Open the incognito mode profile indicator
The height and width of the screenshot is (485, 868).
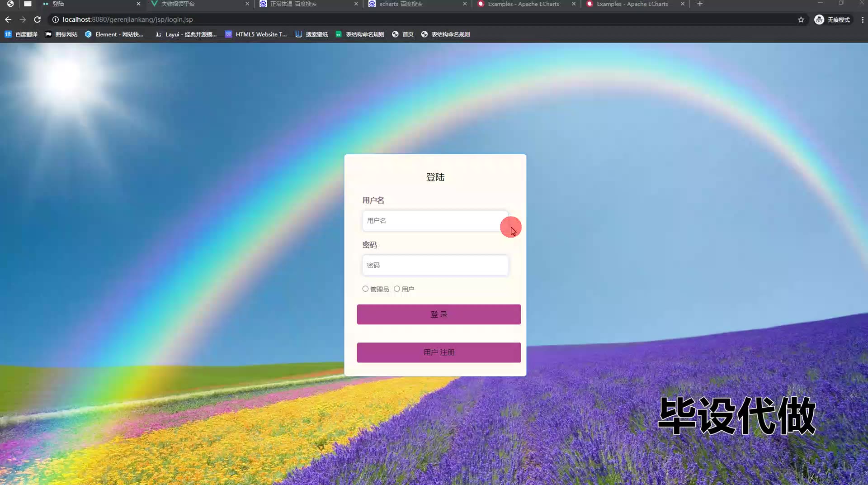pos(832,19)
